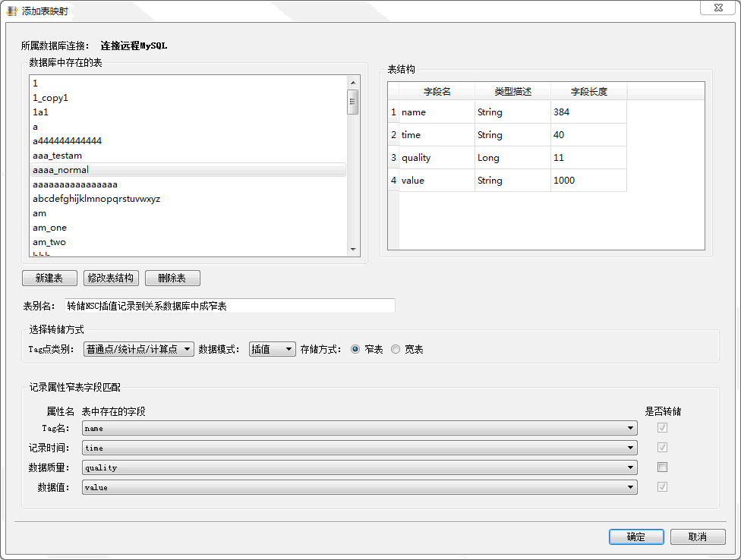The height and width of the screenshot is (560, 741).
Task: Click the dialog title bar app icon
Action: click(x=12, y=11)
